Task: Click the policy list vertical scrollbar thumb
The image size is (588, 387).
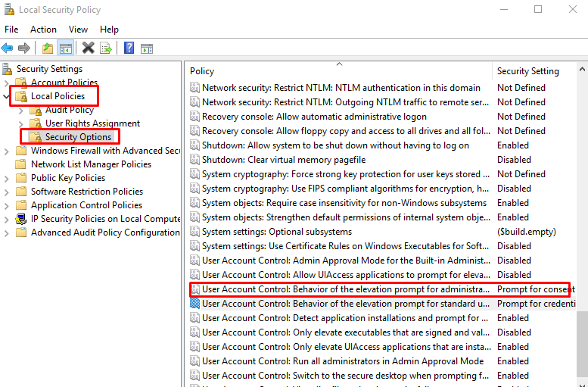Action: click(x=582, y=342)
